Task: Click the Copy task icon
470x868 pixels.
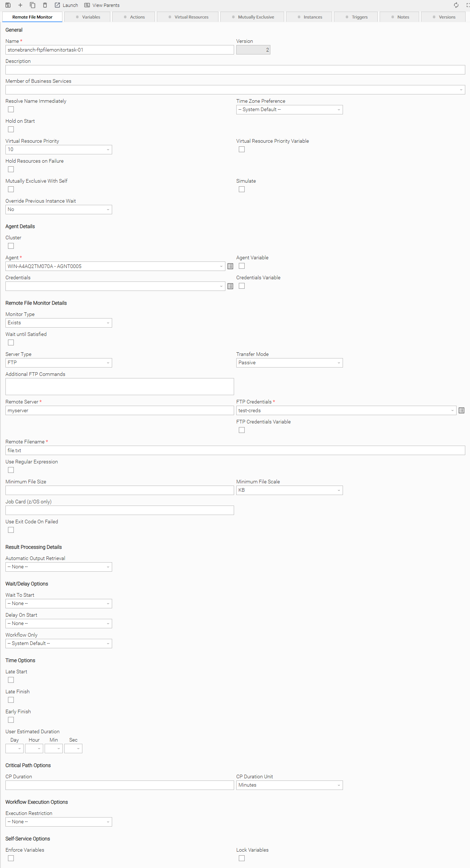Action: click(x=33, y=5)
